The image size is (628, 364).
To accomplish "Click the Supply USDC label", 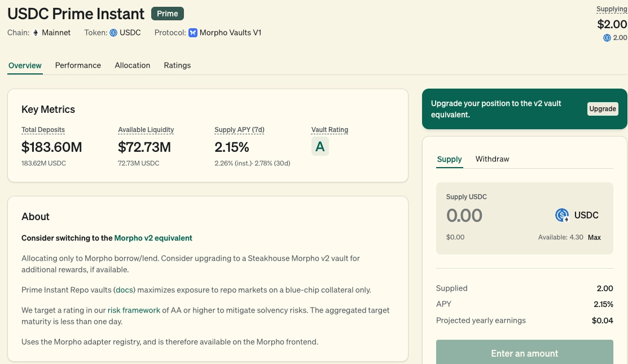I will click(466, 197).
